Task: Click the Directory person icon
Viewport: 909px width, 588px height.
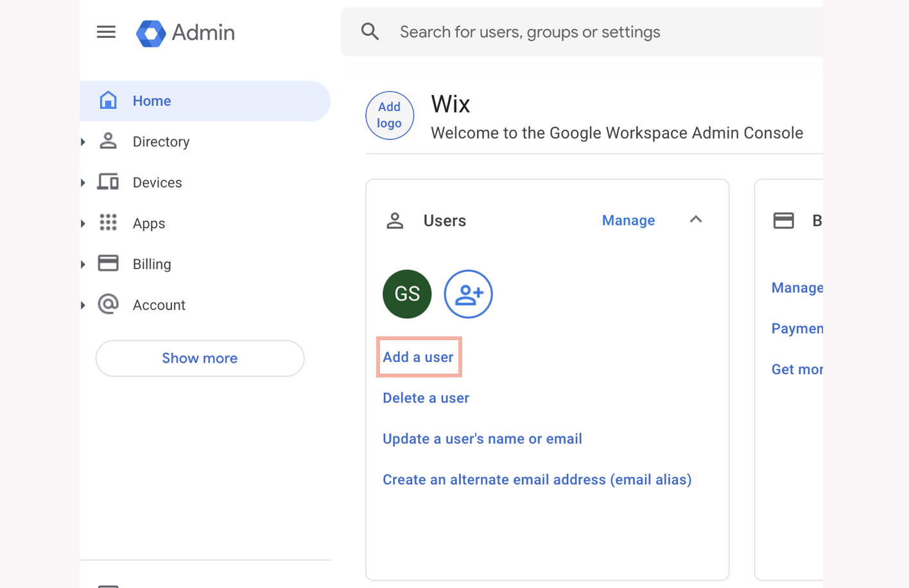Action: click(108, 141)
